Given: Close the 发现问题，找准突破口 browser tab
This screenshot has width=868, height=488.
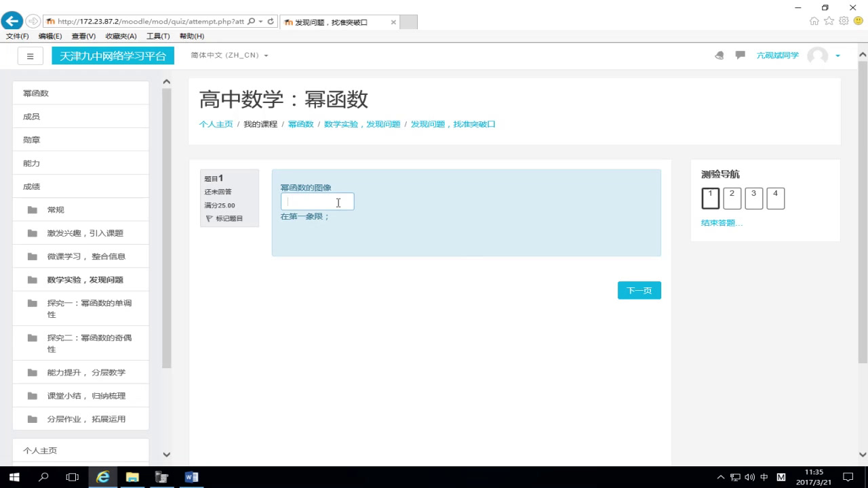Looking at the screenshot, I should coord(393,22).
